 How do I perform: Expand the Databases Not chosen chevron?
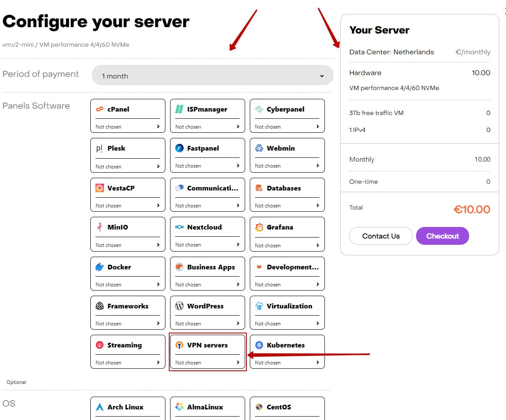[318, 205]
